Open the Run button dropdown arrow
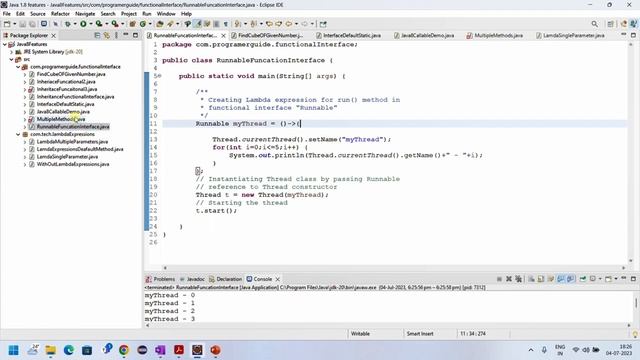Viewport: 640px width, 360px height. 91,24
